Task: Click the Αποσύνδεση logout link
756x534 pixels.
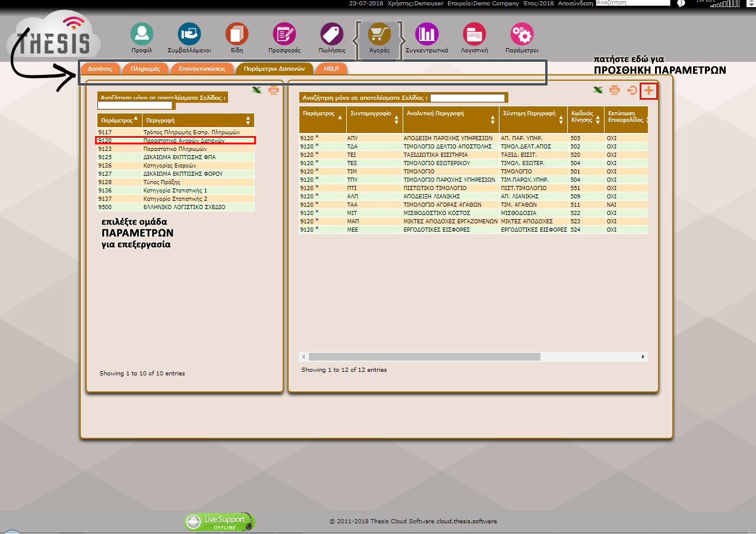Action: (575, 4)
